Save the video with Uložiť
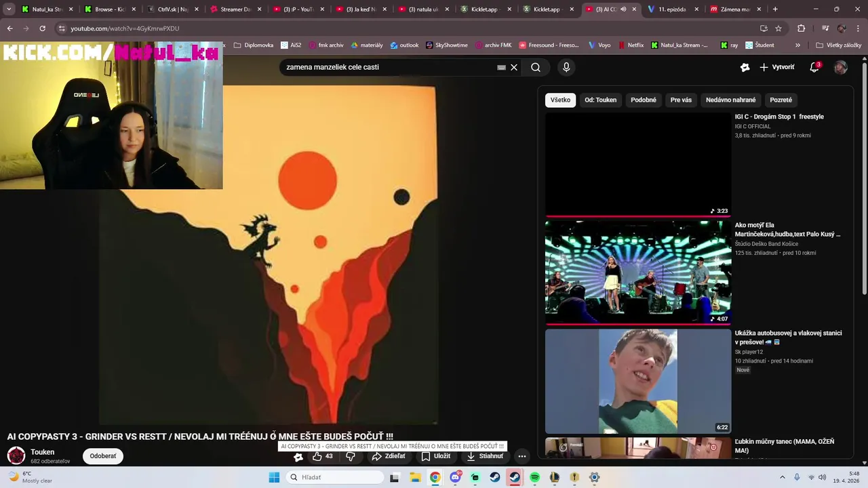 435,456
